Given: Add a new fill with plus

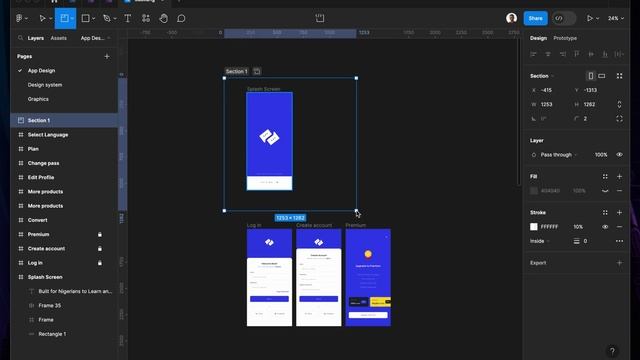Looking at the screenshot, I should click(x=619, y=176).
